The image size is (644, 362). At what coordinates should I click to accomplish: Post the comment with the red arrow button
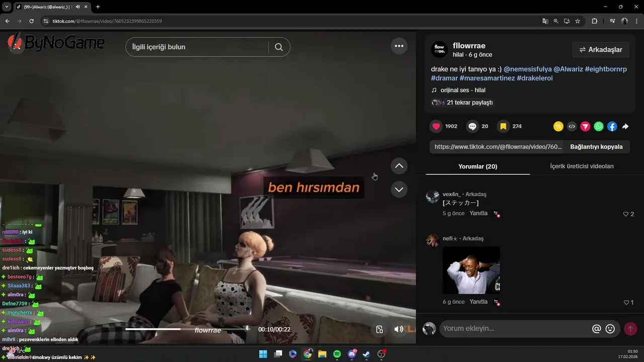tap(630, 329)
